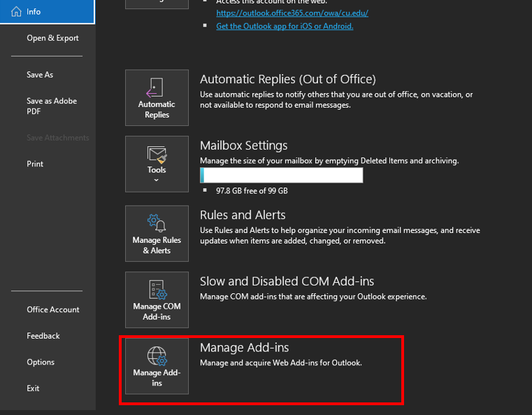Open Feedback page
Image resolution: width=532 pixels, height=415 pixels.
43,336
